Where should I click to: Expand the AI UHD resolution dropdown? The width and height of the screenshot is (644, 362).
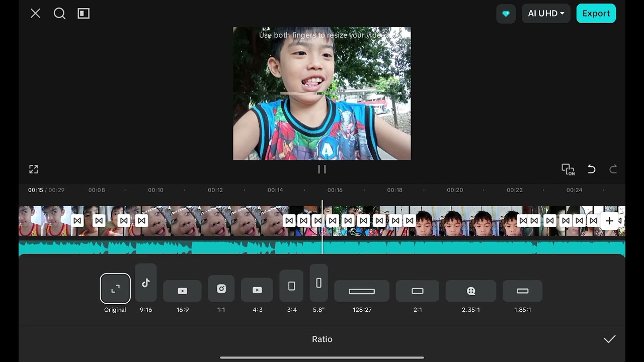(546, 14)
